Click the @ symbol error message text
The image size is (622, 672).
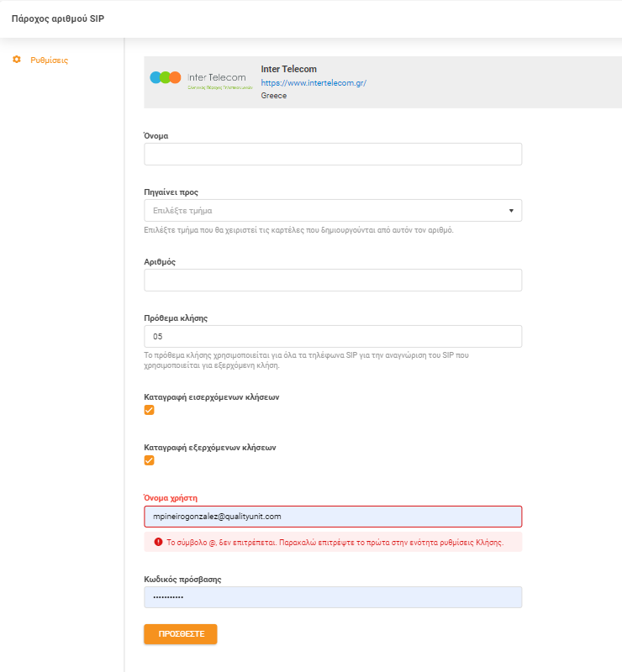coord(335,543)
